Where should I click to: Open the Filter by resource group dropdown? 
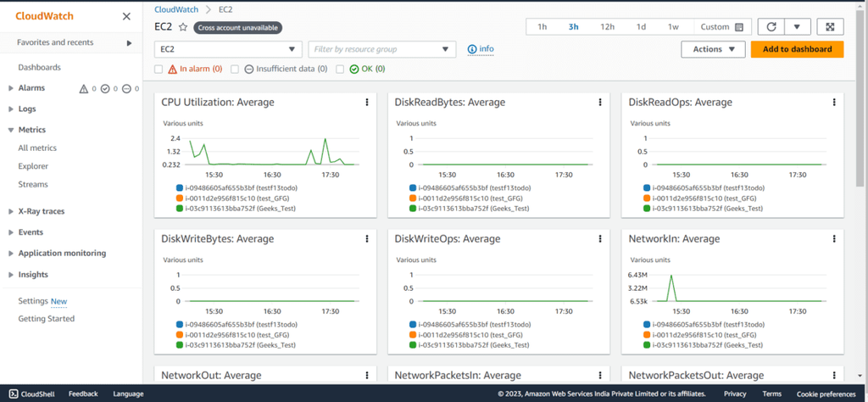pyautogui.click(x=382, y=49)
